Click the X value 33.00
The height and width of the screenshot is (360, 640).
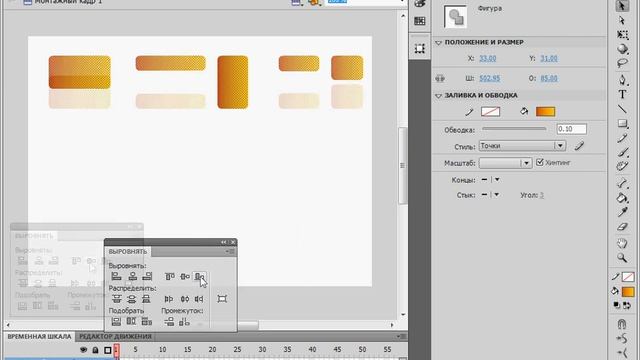(x=488, y=58)
